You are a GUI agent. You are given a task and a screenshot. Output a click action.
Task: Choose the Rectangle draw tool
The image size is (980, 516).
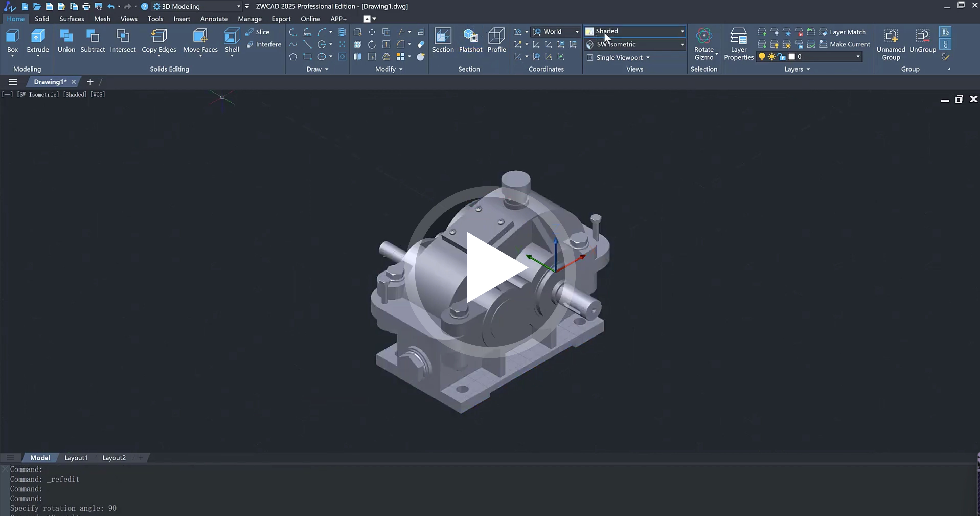click(307, 57)
